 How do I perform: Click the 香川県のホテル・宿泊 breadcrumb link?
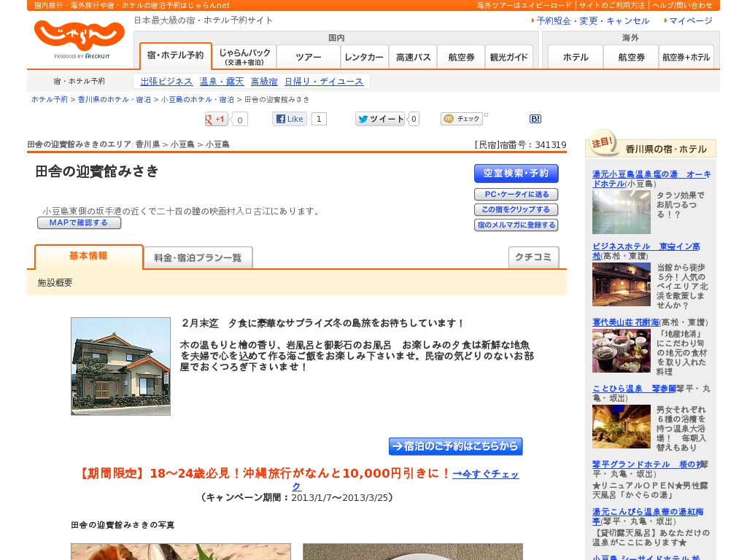pos(115,99)
